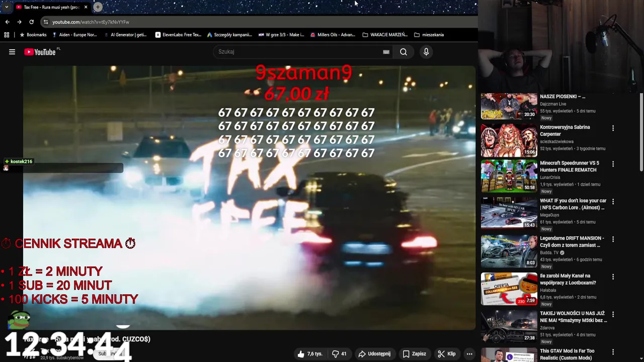Click the video player showing the drifting car
This screenshot has height=362, width=644.
(x=249, y=198)
